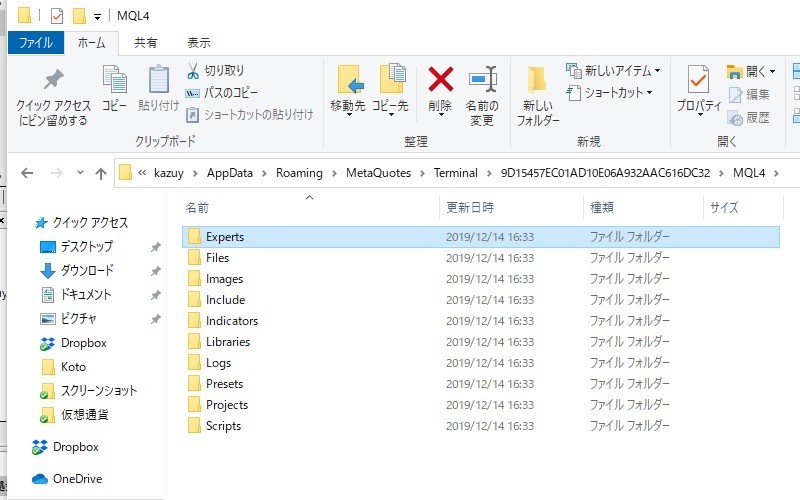The width and height of the screenshot is (800, 500).
Task: Open recent locations dropdown chevron
Action: [x=80, y=173]
